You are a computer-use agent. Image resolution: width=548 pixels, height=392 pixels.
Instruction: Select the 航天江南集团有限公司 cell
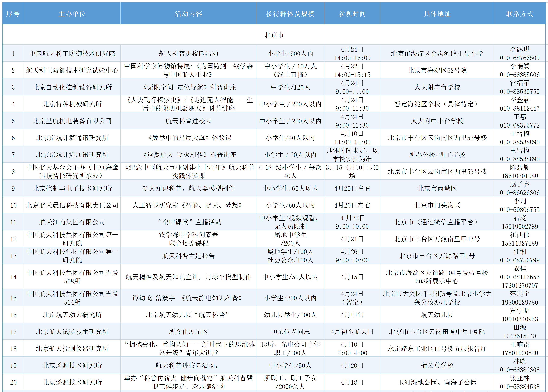tap(72, 222)
